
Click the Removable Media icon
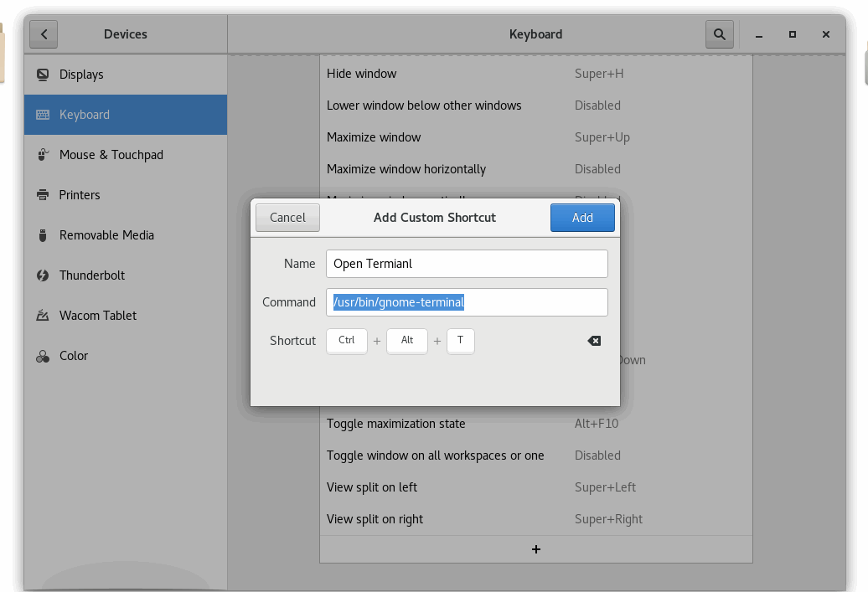pos(43,235)
